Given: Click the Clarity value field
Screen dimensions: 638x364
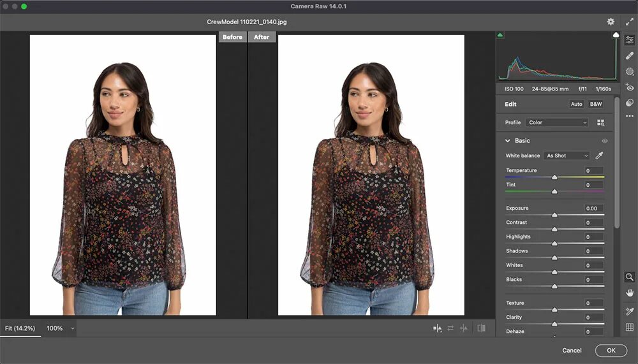Looking at the screenshot, I should (x=593, y=317).
